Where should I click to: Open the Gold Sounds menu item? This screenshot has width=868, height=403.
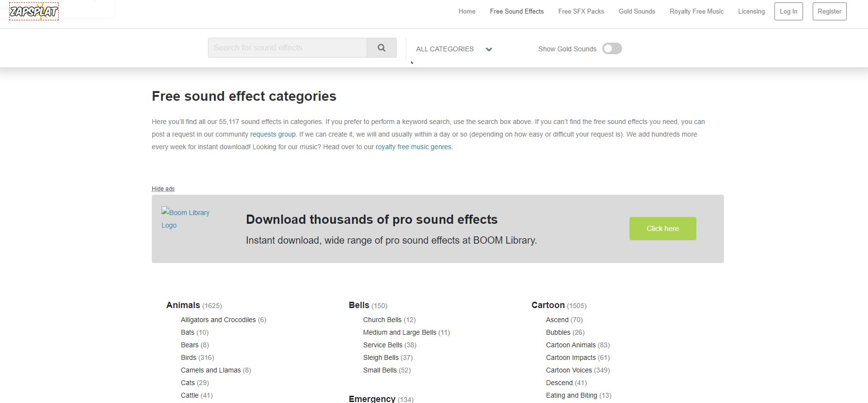coord(637,12)
